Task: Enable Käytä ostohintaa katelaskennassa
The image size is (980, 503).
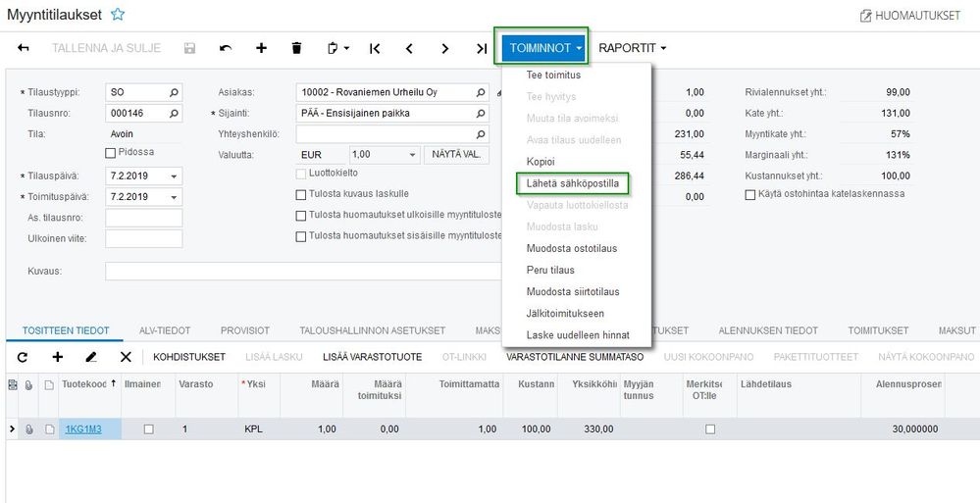Action: 750,195
